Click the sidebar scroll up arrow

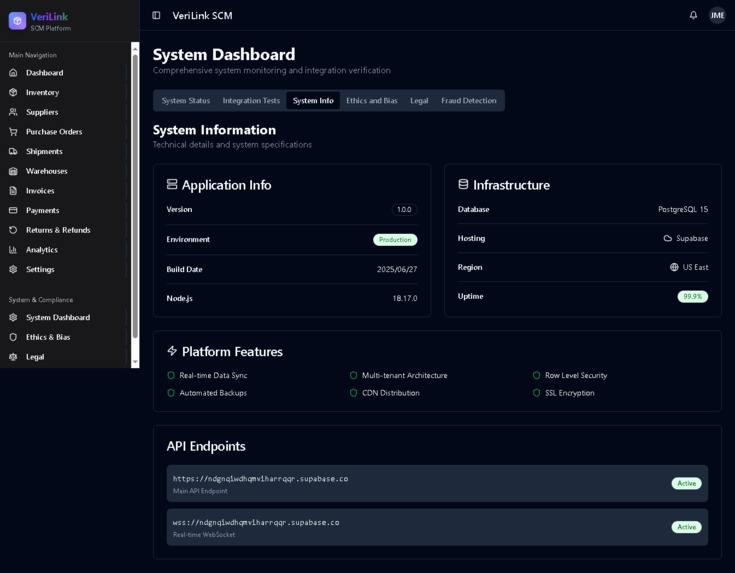(x=135, y=48)
